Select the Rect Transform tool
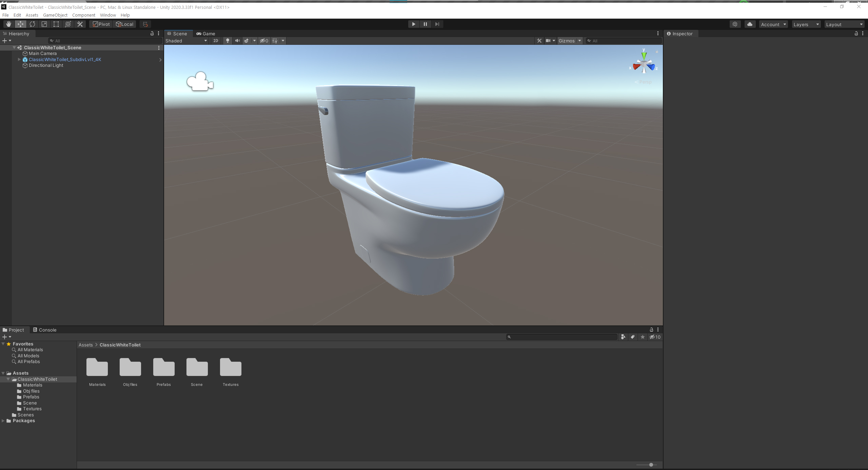The height and width of the screenshot is (470, 868). tap(56, 24)
